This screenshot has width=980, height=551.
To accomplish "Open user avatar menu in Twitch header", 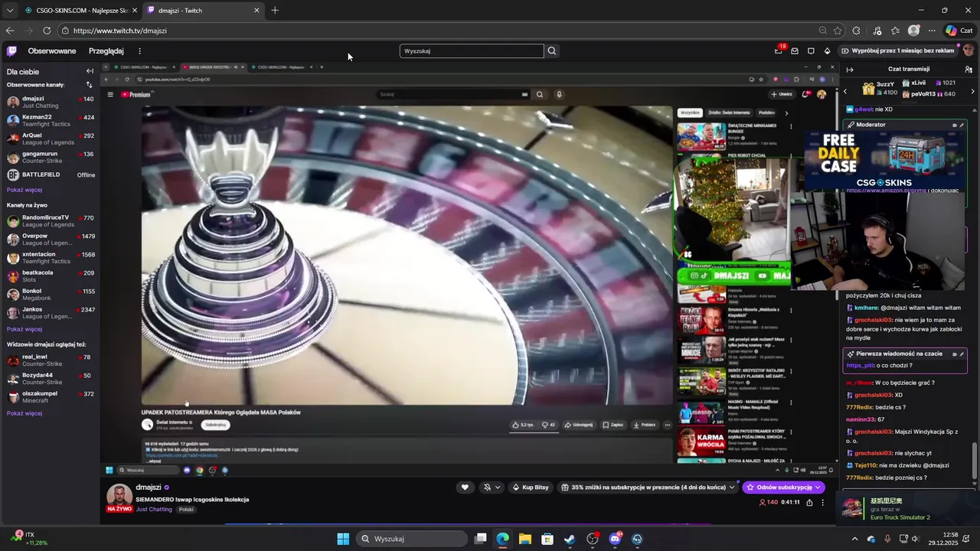I will tap(969, 51).
